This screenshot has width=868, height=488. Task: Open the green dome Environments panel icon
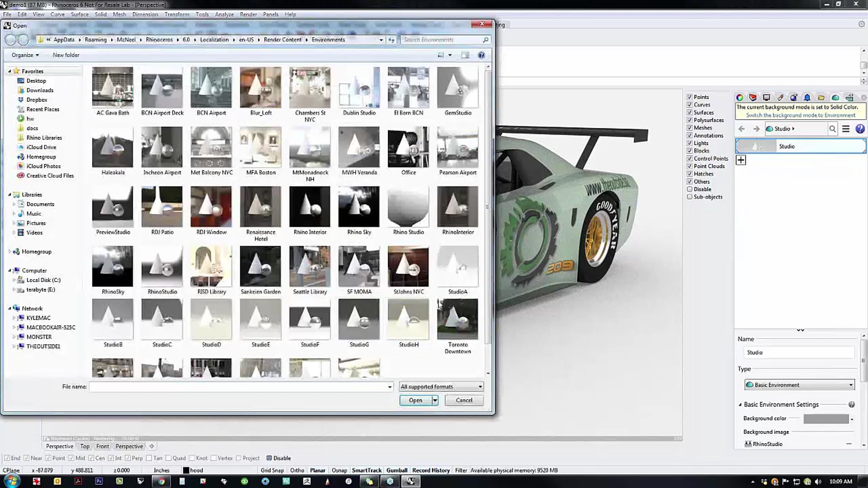click(835, 98)
